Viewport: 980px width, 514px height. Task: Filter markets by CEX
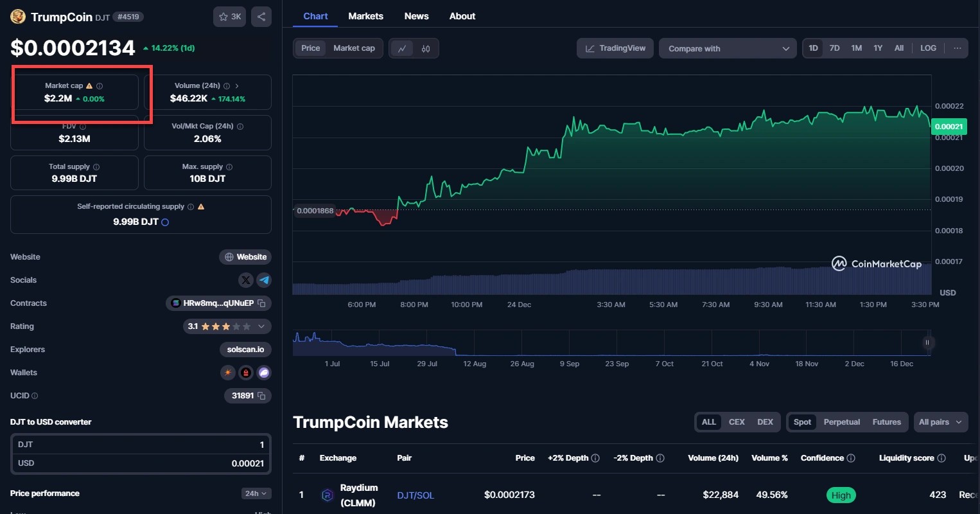737,422
